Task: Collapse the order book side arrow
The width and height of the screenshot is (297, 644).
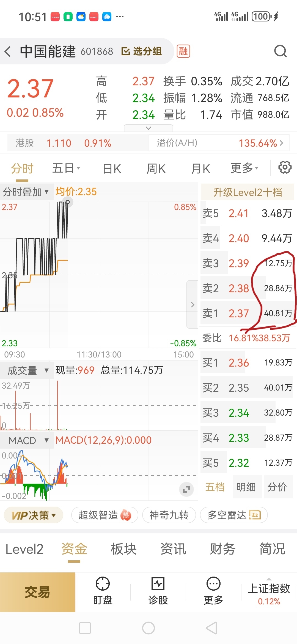Action: coord(193,304)
